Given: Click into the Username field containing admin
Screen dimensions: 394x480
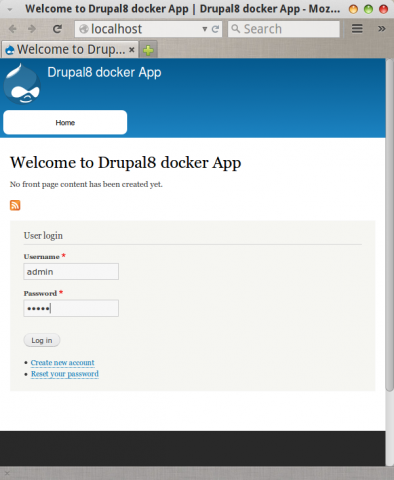Looking at the screenshot, I should [x=71, y=272].
